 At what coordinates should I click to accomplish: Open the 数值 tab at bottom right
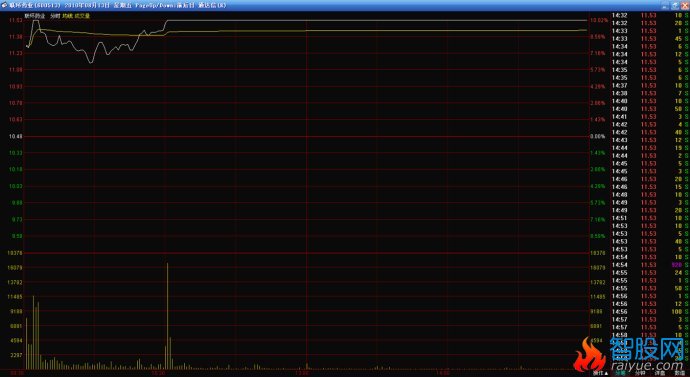[679, 373]
